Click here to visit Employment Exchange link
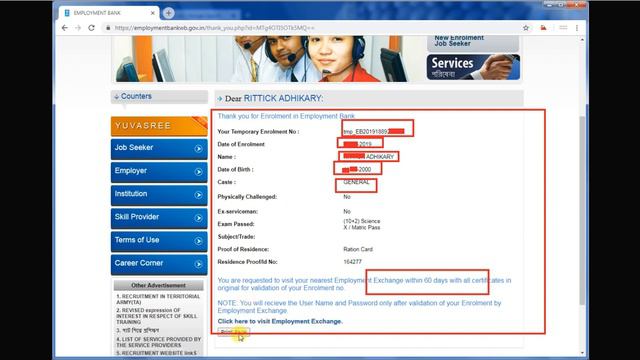This screenshot has width=640, height=360. tap(280, 321)
